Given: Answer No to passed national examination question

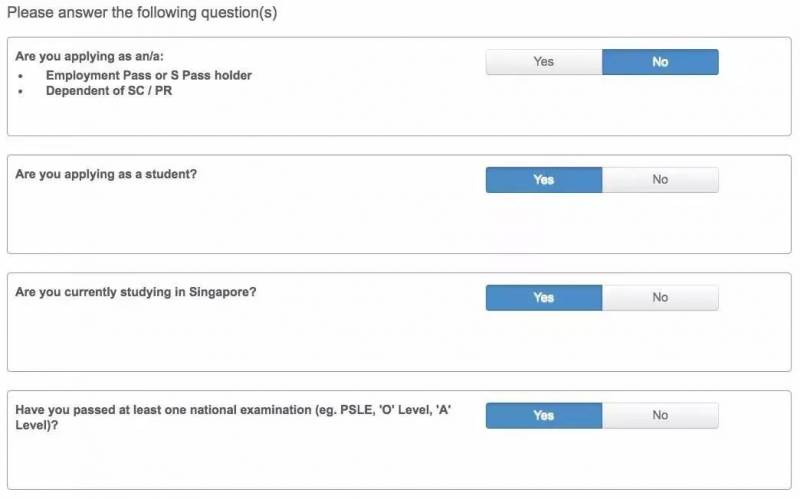Looking at the screenshot, I should 660,416.
